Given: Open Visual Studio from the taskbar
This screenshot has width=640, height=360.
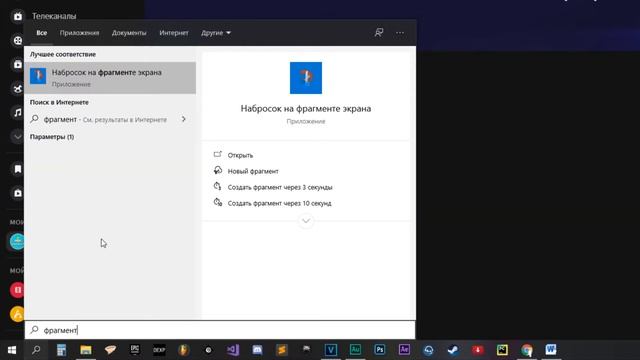Looking at the screenshot, I should click(x=233, y=350).
